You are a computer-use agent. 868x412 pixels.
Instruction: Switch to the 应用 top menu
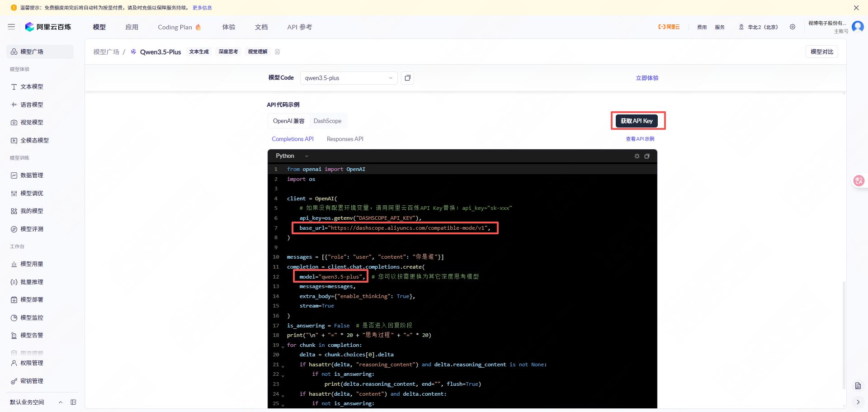coord(132,27)
